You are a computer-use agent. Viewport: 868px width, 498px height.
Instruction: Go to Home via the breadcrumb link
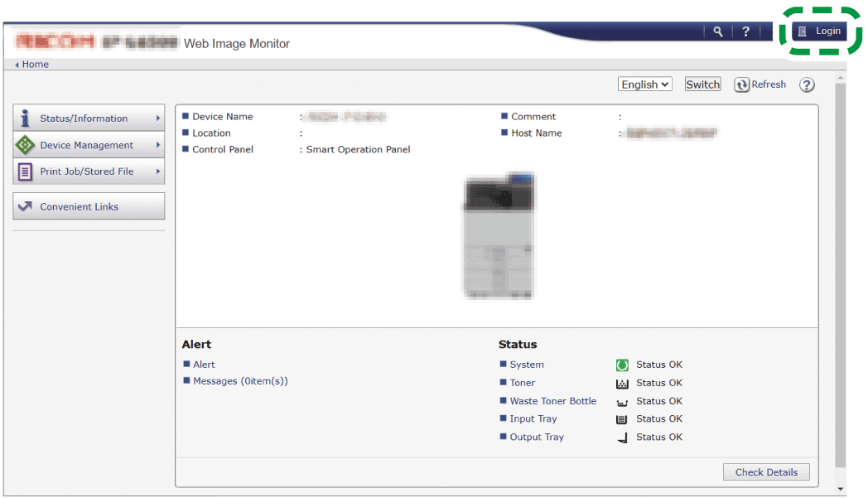point(35,64)
